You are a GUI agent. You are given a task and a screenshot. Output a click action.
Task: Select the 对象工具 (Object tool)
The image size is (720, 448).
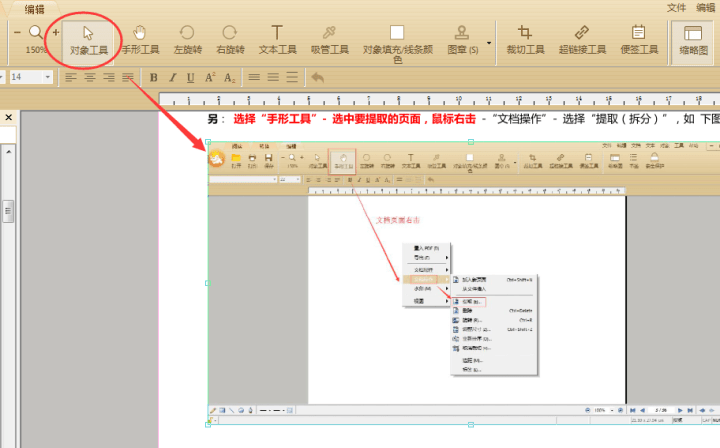tap(88, 39)
